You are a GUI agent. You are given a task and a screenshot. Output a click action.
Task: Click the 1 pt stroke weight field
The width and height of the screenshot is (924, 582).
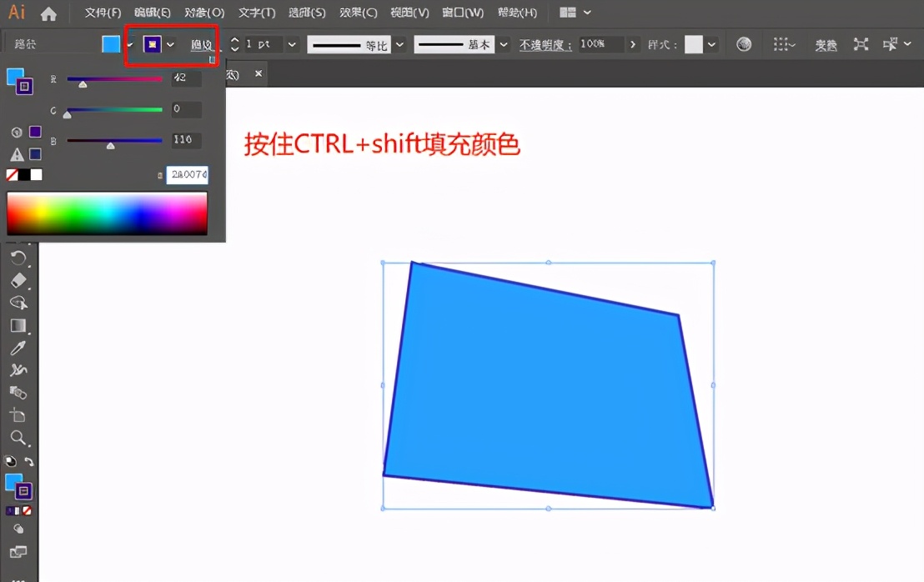[262, 44]
